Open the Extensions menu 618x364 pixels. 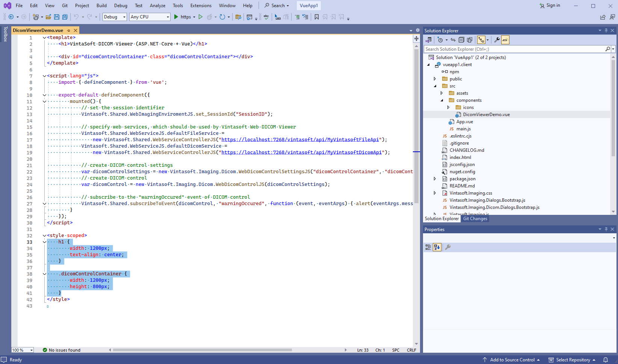(201, 6)
